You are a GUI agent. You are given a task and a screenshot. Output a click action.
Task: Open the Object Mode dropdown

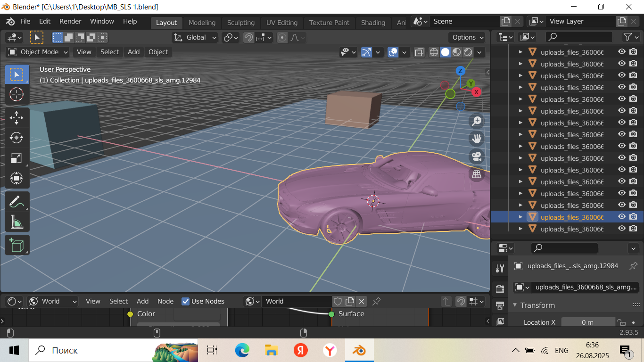click(x=39, y=52)
